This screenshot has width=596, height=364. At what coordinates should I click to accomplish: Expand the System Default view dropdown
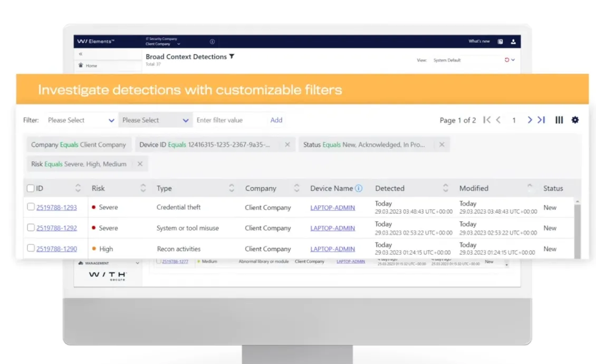[513, 60]
